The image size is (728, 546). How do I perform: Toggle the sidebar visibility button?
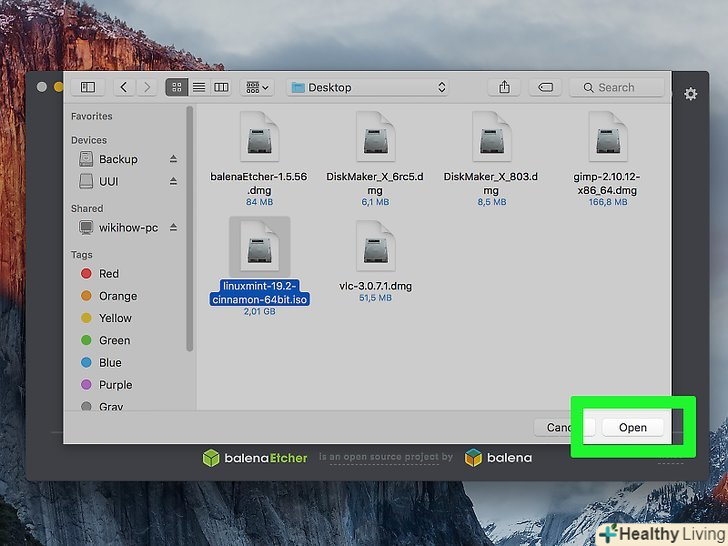click(x=88, y=87)
